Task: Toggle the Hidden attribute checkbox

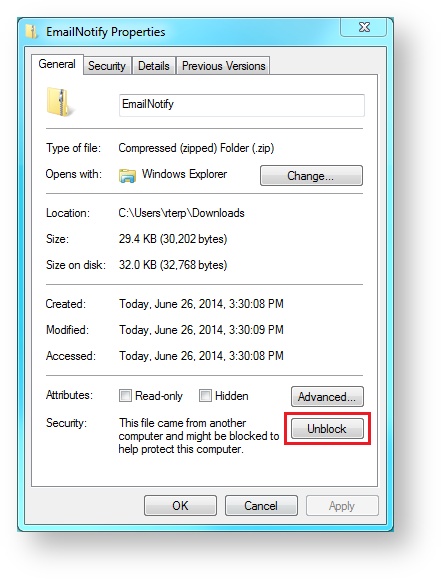Action: (x=205, y=395)
